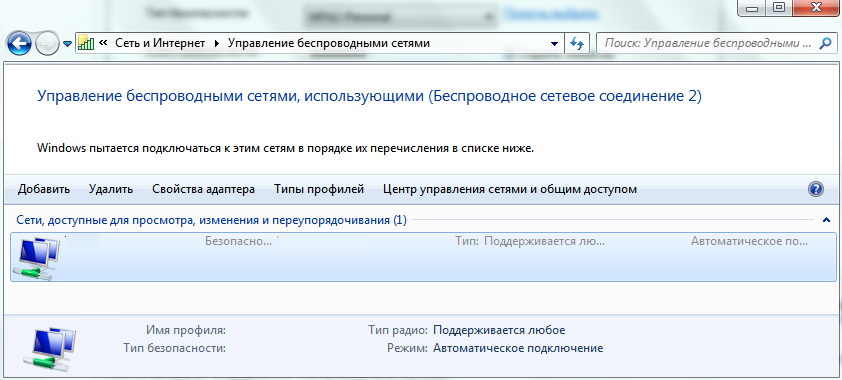Click the "Имя профиля:" label

[x=186, y=330]
